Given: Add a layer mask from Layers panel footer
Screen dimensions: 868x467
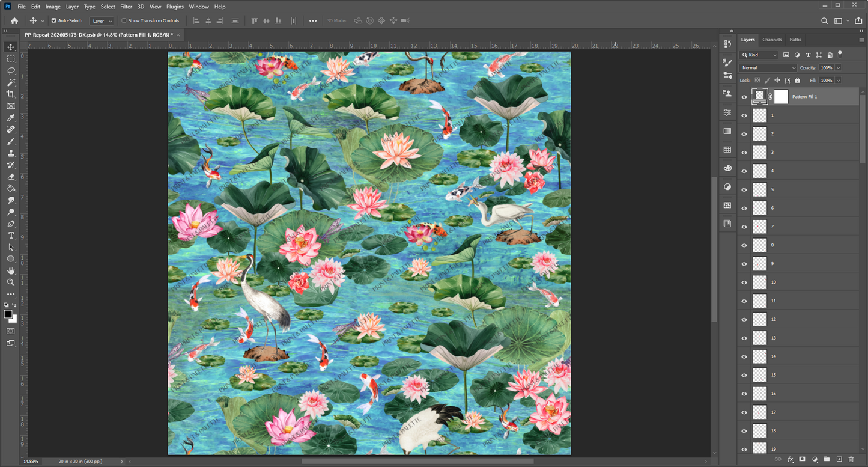Looking at the screenshot, I should [802, 459].
